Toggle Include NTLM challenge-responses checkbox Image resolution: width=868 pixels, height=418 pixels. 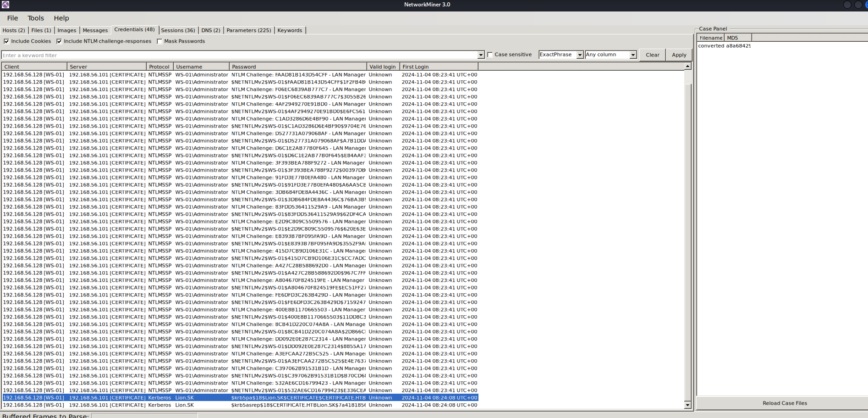pos(59,41)
